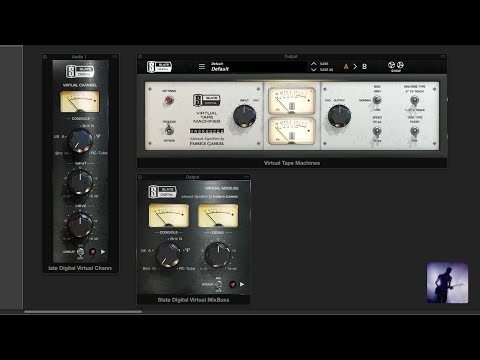The image size is (480, 360).
Task: Click the Slate Digital logo in Virtual Tape Machines header
Action: tap(159, 67)
